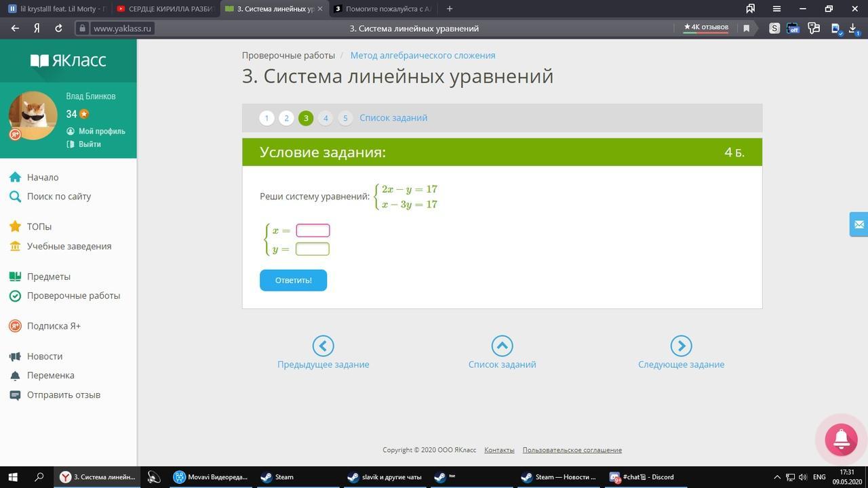Open Steam Новости taskbar window

(x=559, y=477)
